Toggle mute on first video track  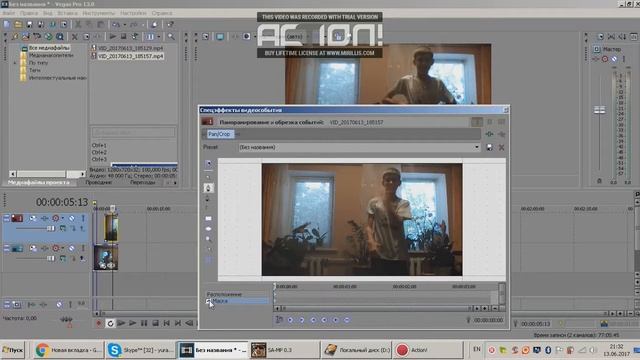71,218
